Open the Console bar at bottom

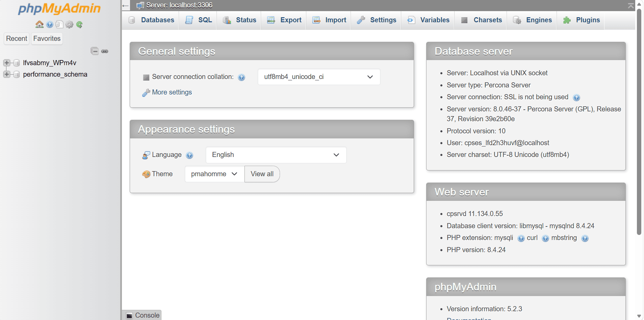point(142,315)
